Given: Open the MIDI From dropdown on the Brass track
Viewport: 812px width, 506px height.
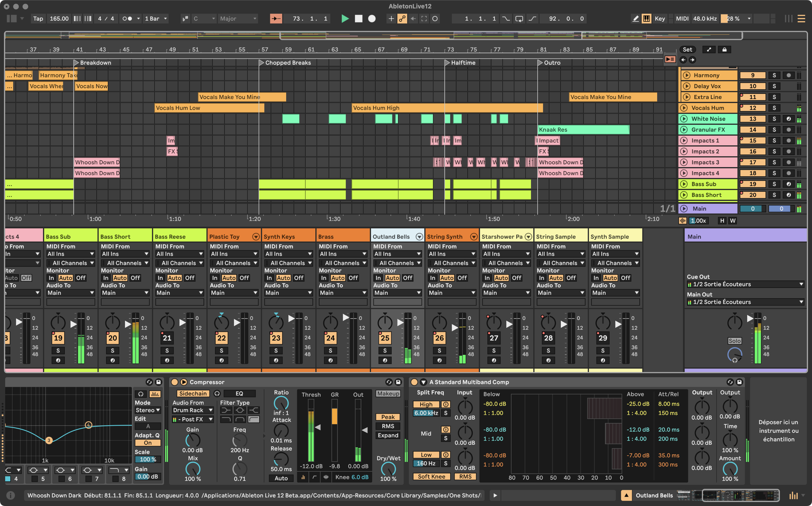Looking at the screenshot, I should click(343, 254).
